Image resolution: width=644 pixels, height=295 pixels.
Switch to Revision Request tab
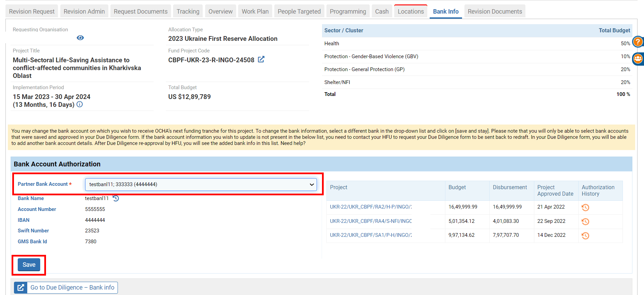point(32,12)
